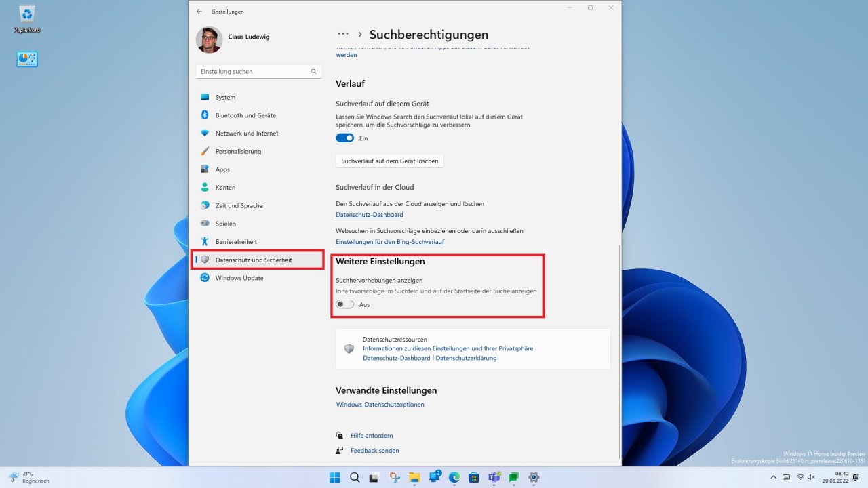This screenshot has height=488, width=868.
Task: Open taskbar app with badge 2
Action: (x=435, y=477)
